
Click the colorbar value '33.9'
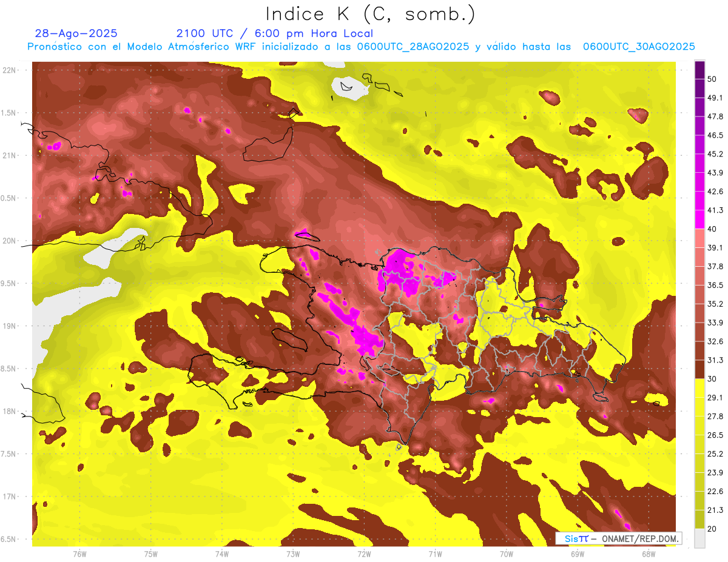715,323
